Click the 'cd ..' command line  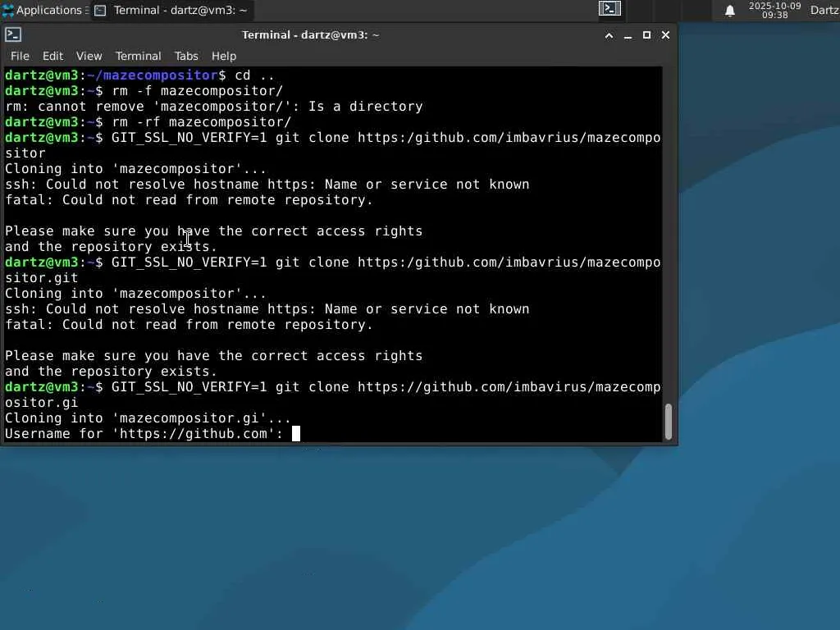pyautogui.click(x=139, y=75)
